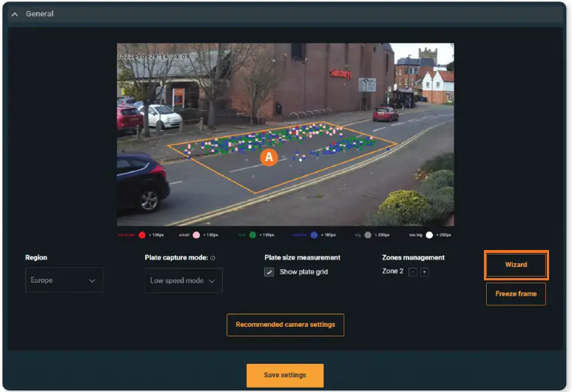This screenshot has width=572, height=392.
Task: Click the zone A marker on the camera view
Action: [x=269, y=157]
